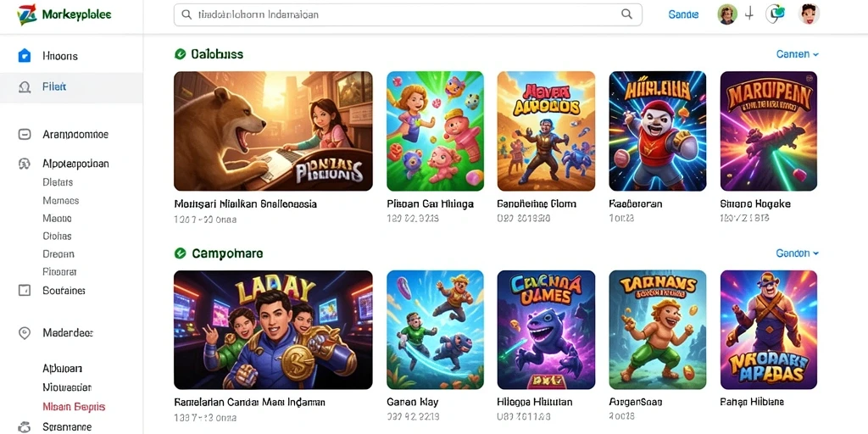Expand the Canten dropdown

797,54
